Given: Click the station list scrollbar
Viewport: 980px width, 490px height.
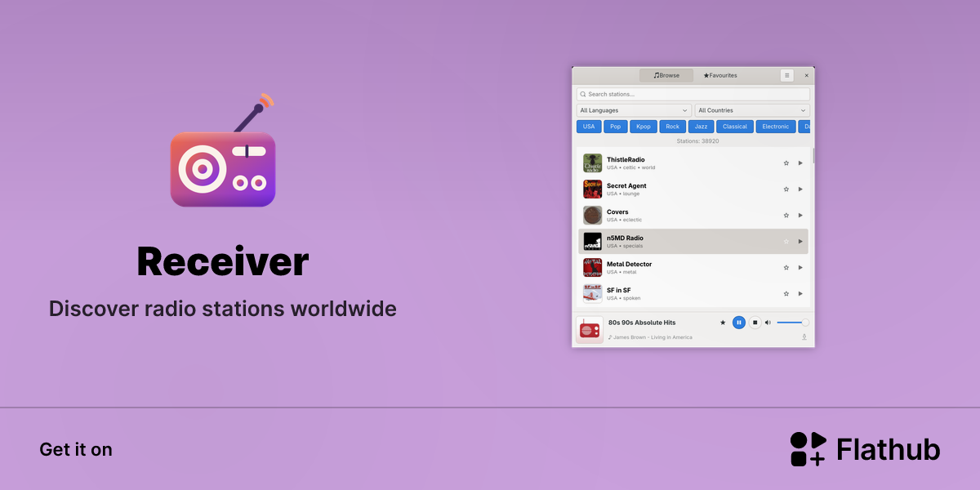Looking at the screenshot, I should (x=813, y=155).
